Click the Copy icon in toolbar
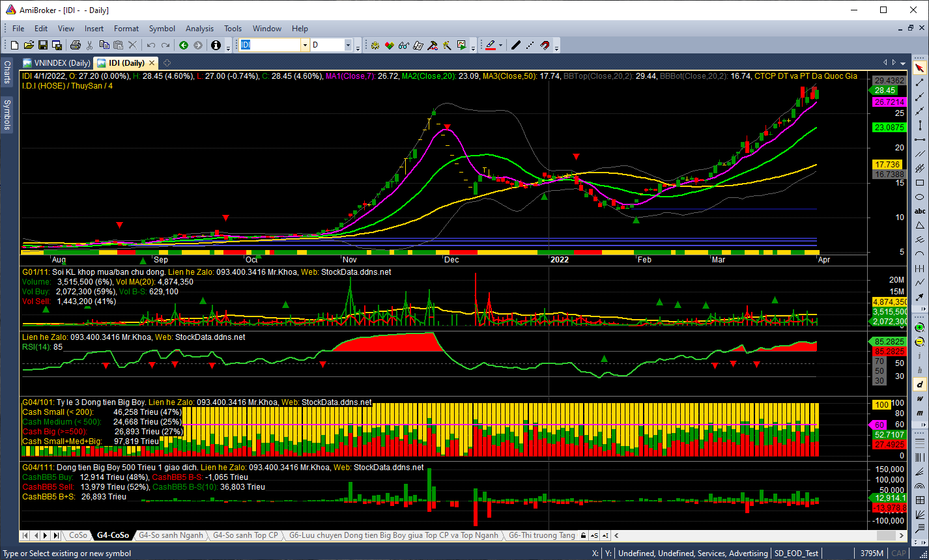 pos(104,45)
